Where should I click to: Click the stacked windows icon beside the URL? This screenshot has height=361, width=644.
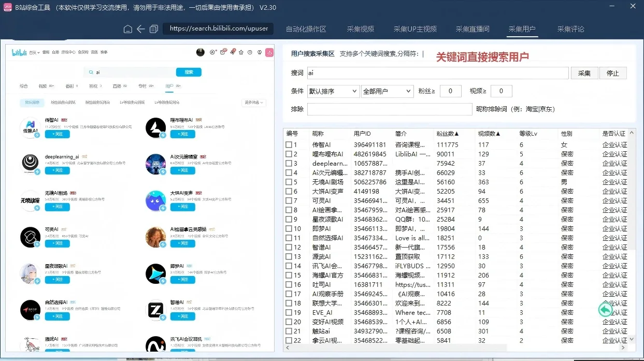pyautogui.click(x=154, y=29)
